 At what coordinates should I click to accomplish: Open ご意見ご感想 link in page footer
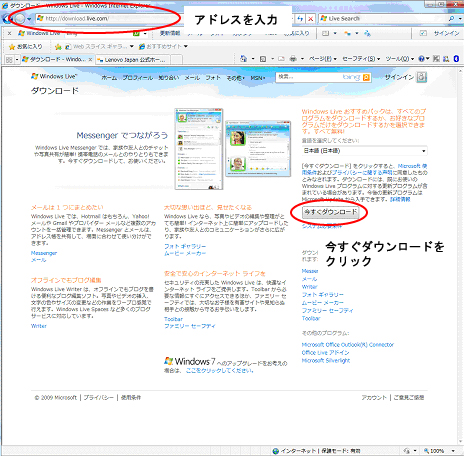(409, 397)
